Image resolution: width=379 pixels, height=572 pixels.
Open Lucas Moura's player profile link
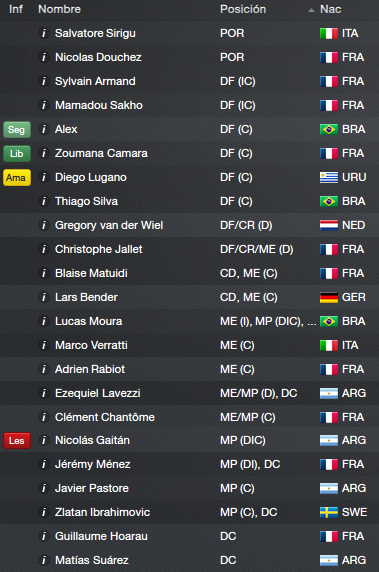(89, 321)
